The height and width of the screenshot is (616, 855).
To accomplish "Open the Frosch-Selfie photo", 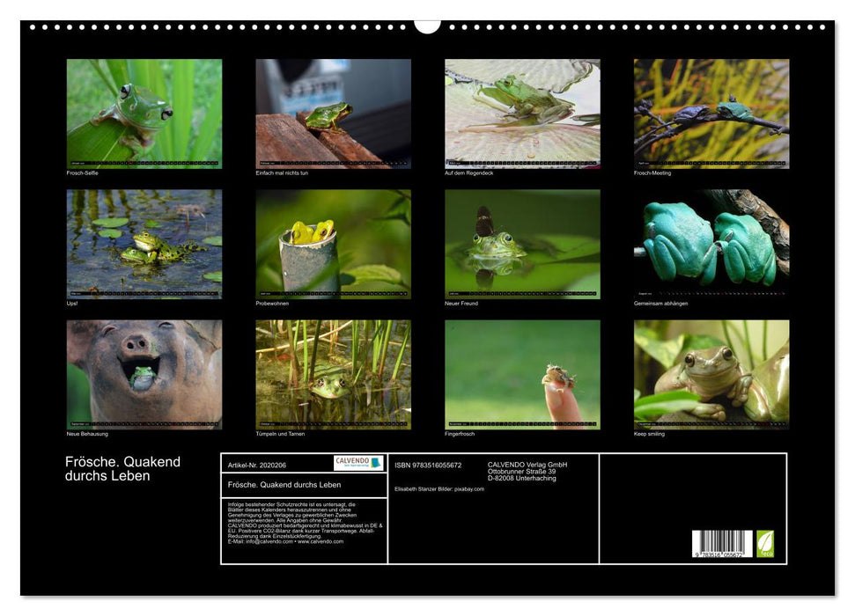I will (144, 114).
